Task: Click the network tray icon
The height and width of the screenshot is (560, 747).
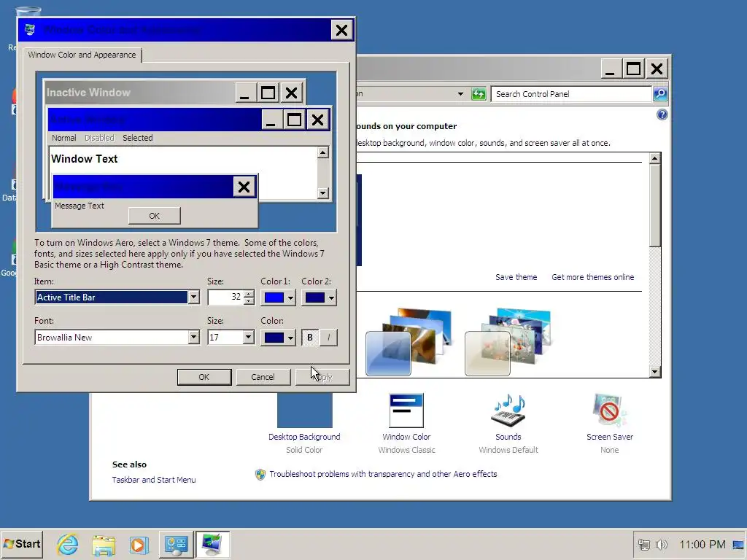Action: pyautogui.click(x=643, y=545)
